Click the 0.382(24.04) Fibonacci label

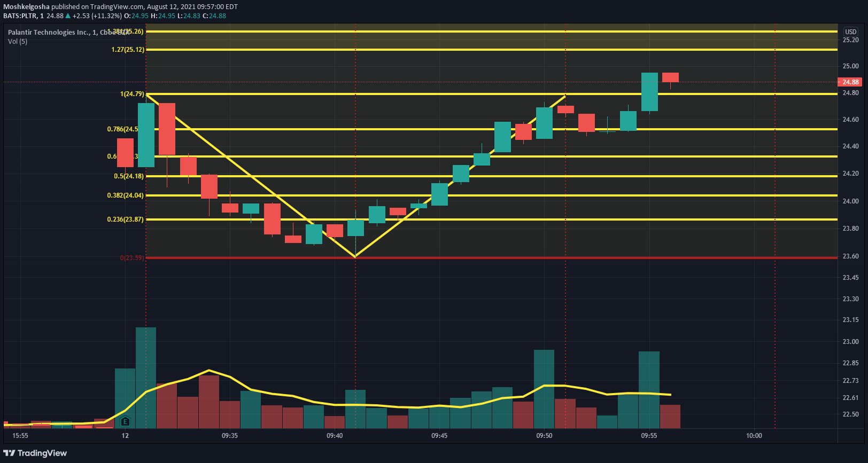(126, 195)
